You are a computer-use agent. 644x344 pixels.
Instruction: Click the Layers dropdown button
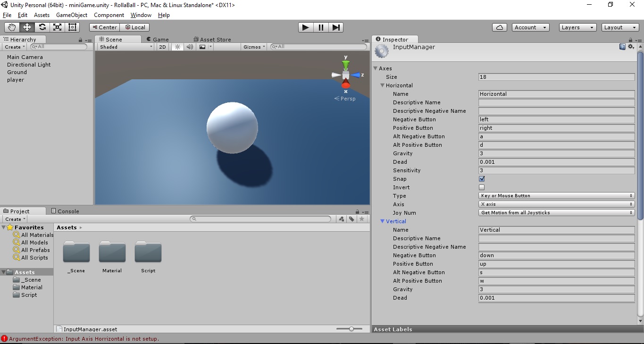pyautogui.click(x=577, y=27)
